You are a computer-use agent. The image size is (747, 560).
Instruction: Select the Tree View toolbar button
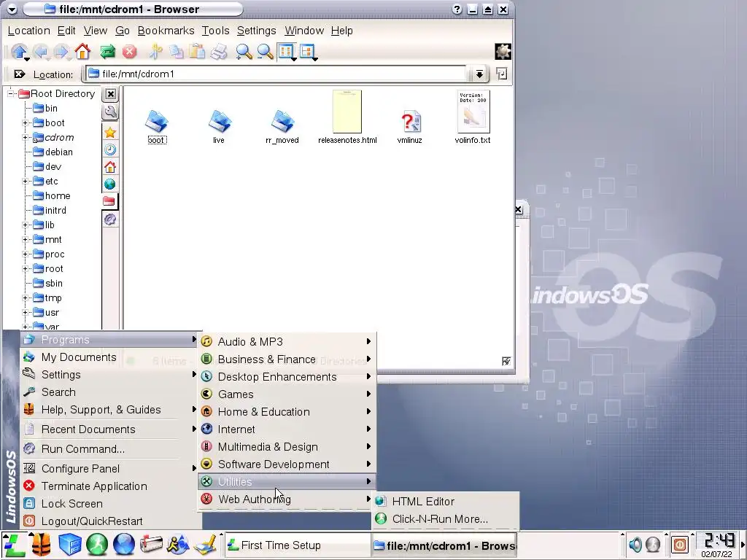(x=307, y=52)
